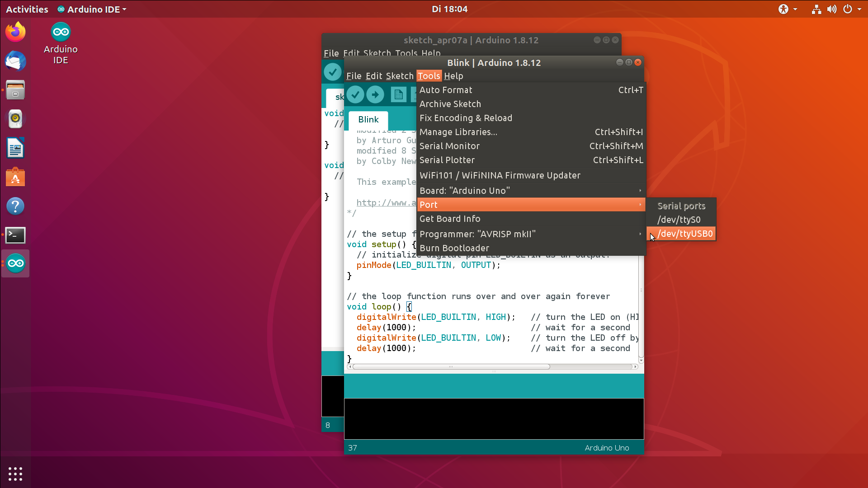Open Help from the dock
This screenshot has height=488, width=868.
click(x=15, y=206)
